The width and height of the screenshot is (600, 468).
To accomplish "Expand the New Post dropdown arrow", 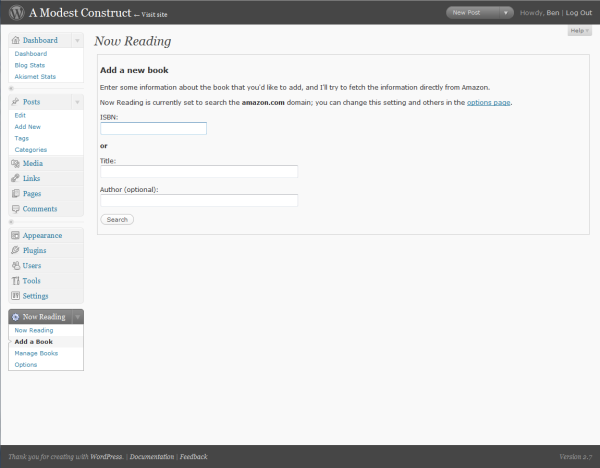I will pos(505,13).
